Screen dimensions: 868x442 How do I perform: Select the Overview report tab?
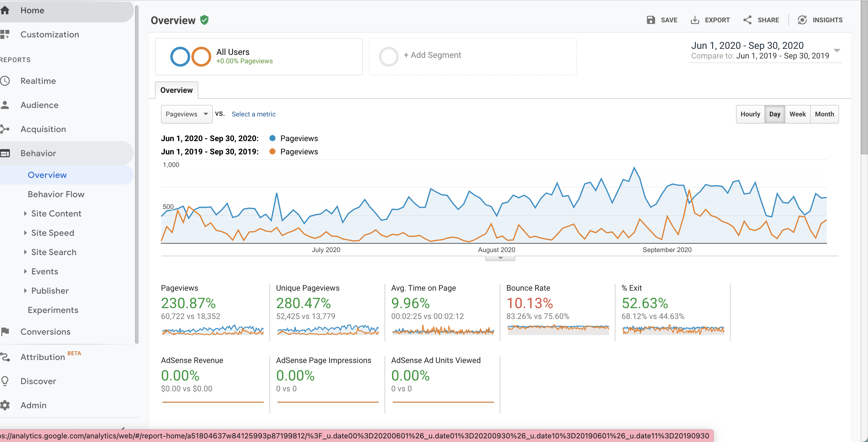click(x=176, y=90)
